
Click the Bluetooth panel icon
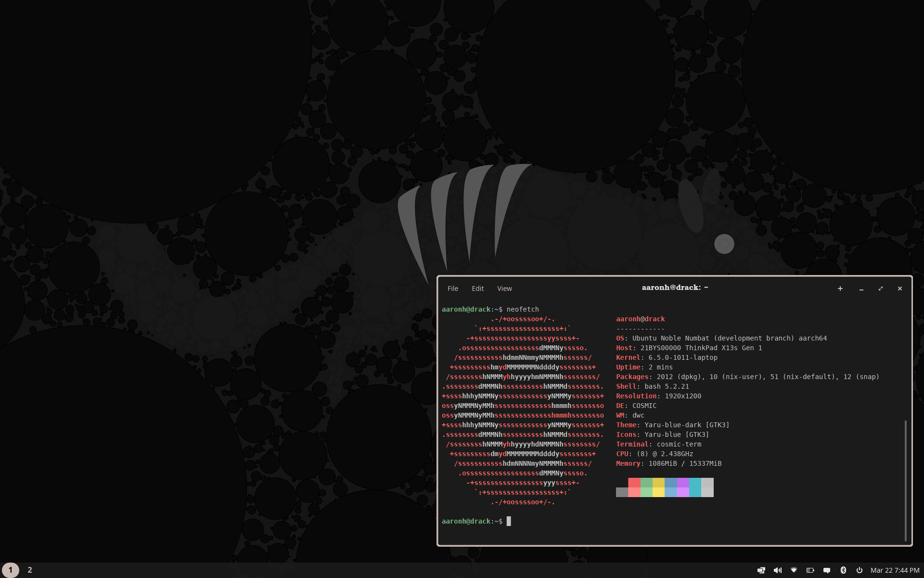[843, 570]
